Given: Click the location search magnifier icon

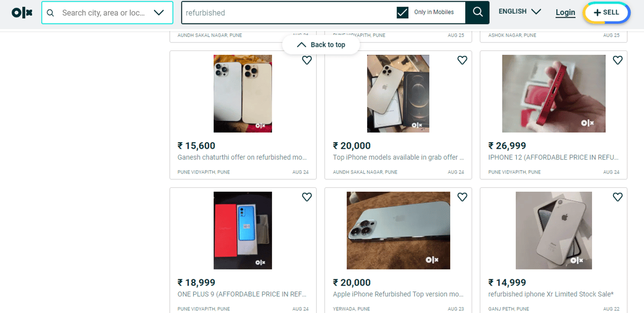Looking at the screenshot, I should tap(50, 12).
